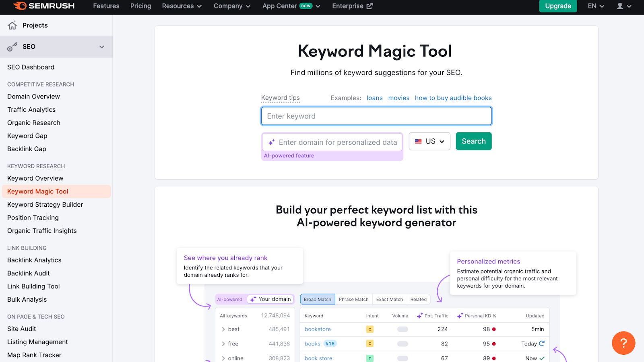
Task: Click the new badge on App Center
Action: [x=306, y=6]
